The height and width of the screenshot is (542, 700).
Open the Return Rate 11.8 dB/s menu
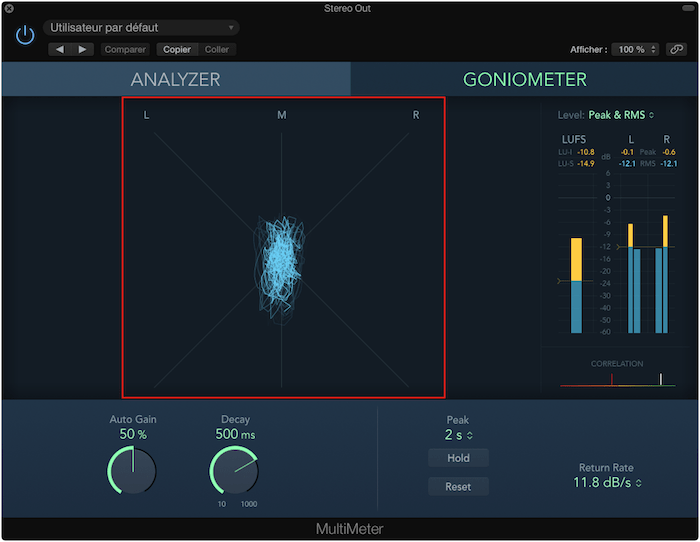point(605,483)
